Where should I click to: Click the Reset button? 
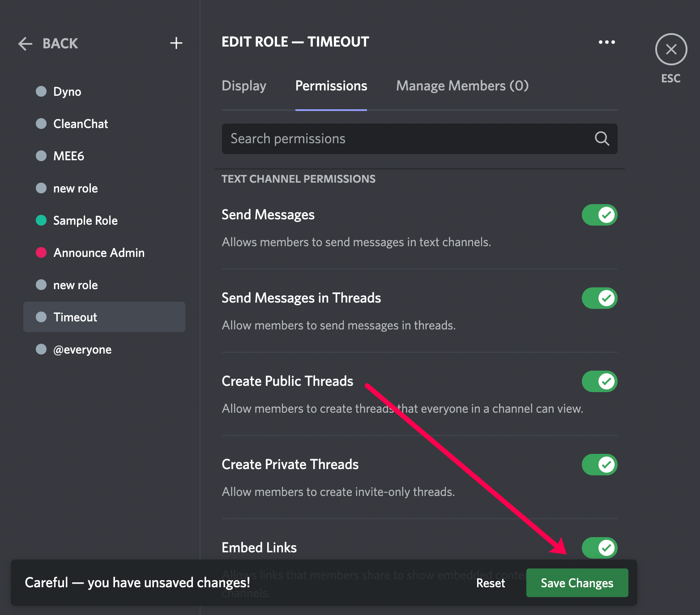tap(490, 583)
